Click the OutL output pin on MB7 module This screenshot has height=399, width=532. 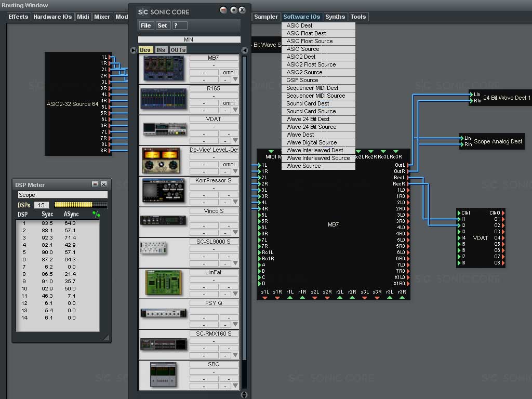click(x=408, y=165)
